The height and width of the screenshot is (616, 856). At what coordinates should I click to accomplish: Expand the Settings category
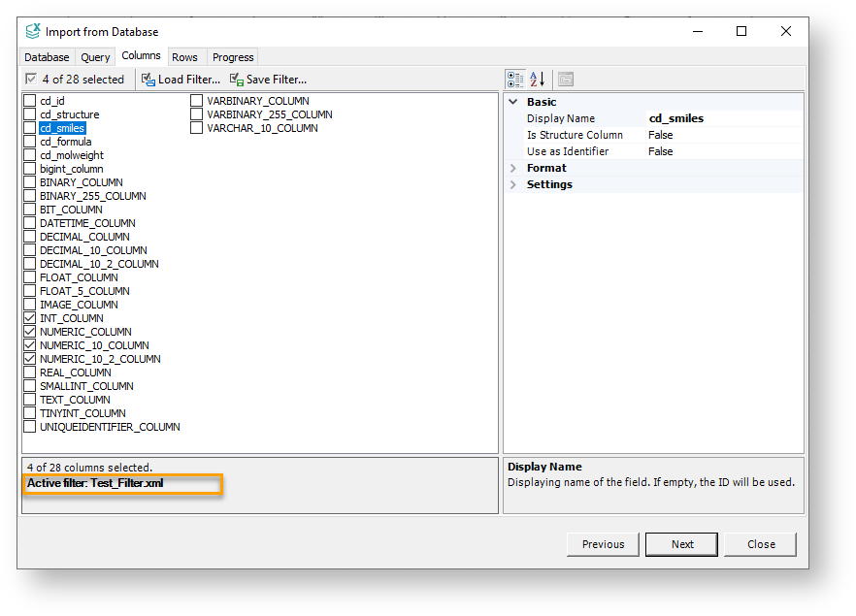coord(512,183)
